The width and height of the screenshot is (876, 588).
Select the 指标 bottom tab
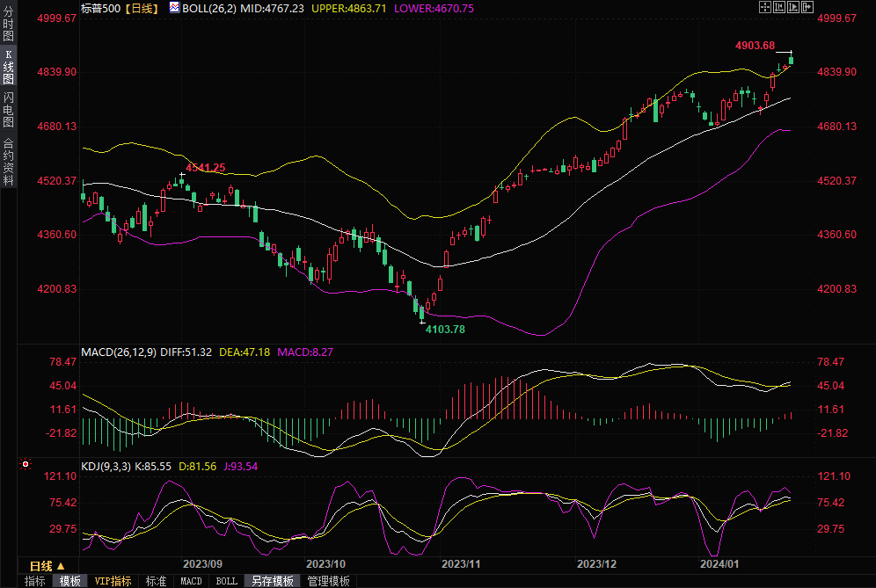point(34,581)
